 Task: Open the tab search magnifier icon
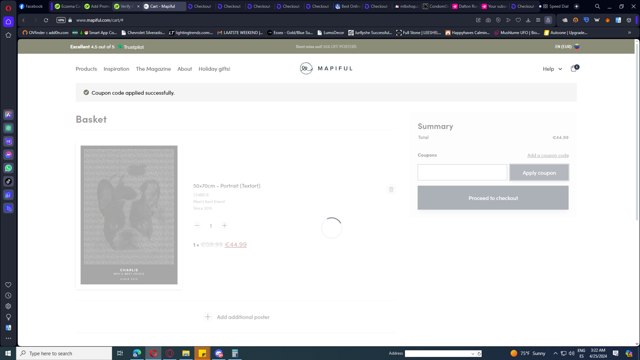[x=597, y=7]
